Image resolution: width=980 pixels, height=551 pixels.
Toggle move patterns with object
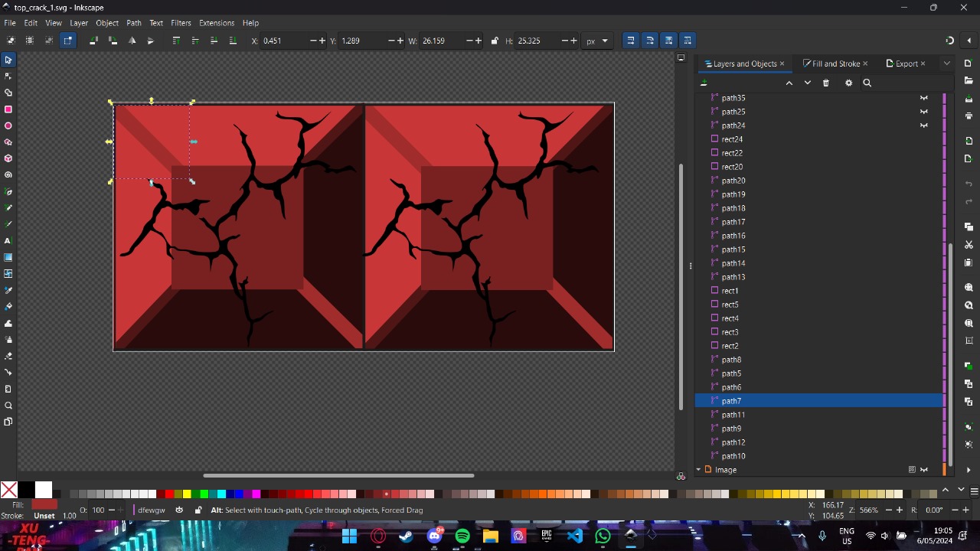[688, 41]
